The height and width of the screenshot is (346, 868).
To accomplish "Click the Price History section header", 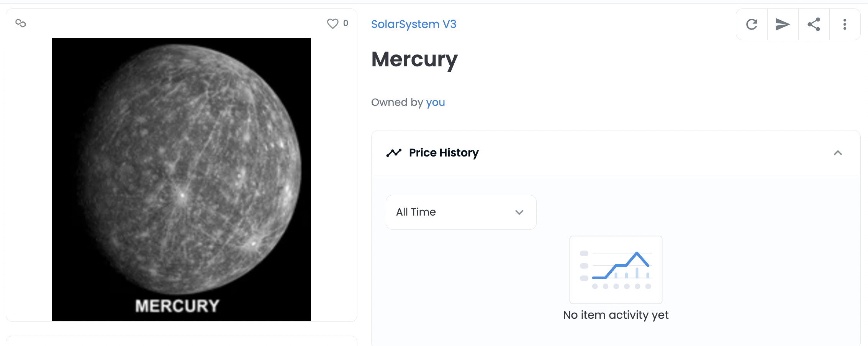I will (444, 153).
